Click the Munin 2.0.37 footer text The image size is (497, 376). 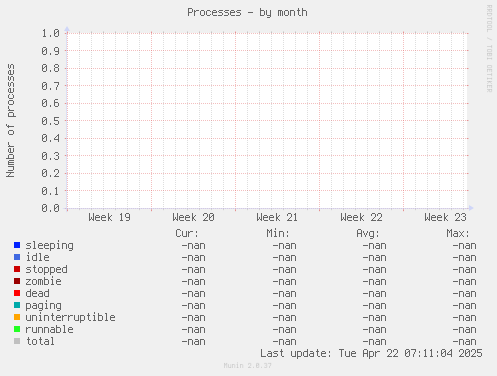(248, 366)
